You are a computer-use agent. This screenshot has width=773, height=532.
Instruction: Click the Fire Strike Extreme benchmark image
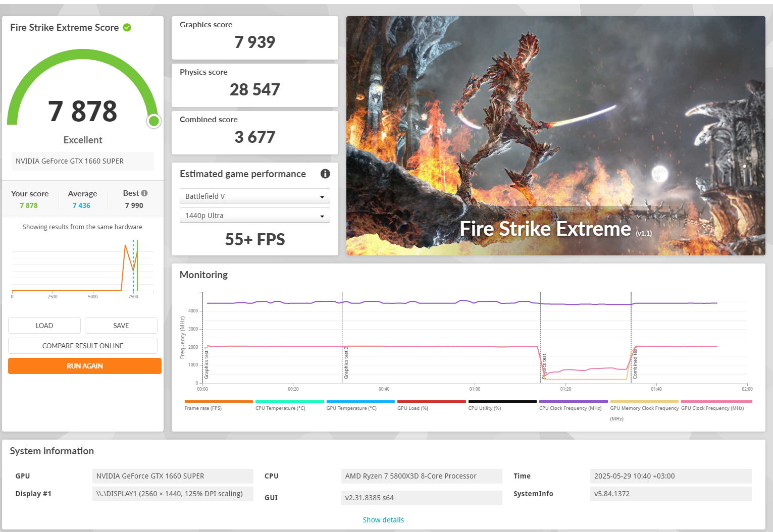pyautogui.click(x=555, y=135)
